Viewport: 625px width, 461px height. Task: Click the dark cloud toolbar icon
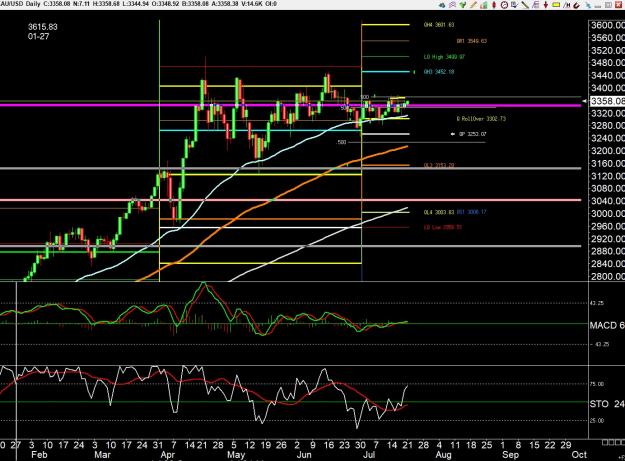(x=442, y=5)
